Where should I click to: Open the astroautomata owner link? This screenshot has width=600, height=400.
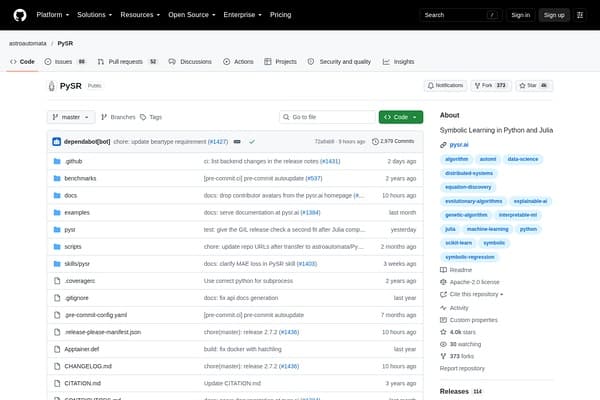point(28,44)
